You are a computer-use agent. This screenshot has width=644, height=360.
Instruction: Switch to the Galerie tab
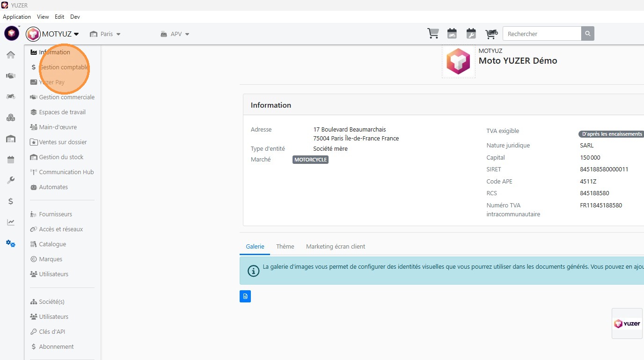pyautogui.click(x=255, y=246)
